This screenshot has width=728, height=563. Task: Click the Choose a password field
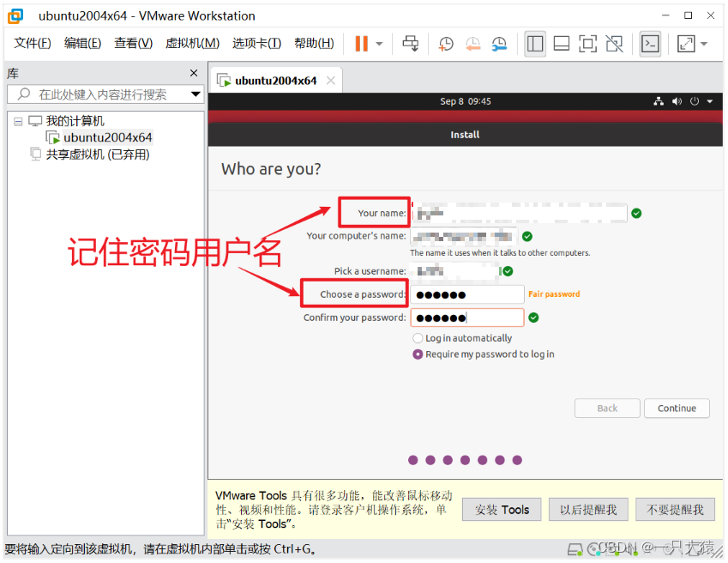(x=467, y=294)
